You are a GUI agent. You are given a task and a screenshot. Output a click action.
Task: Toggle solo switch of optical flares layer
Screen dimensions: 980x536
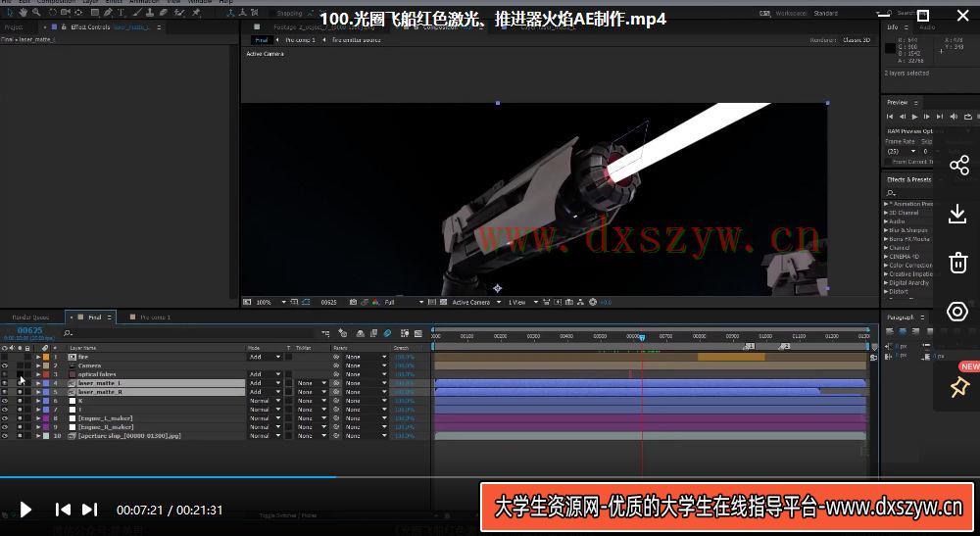(x=20, y=374)
